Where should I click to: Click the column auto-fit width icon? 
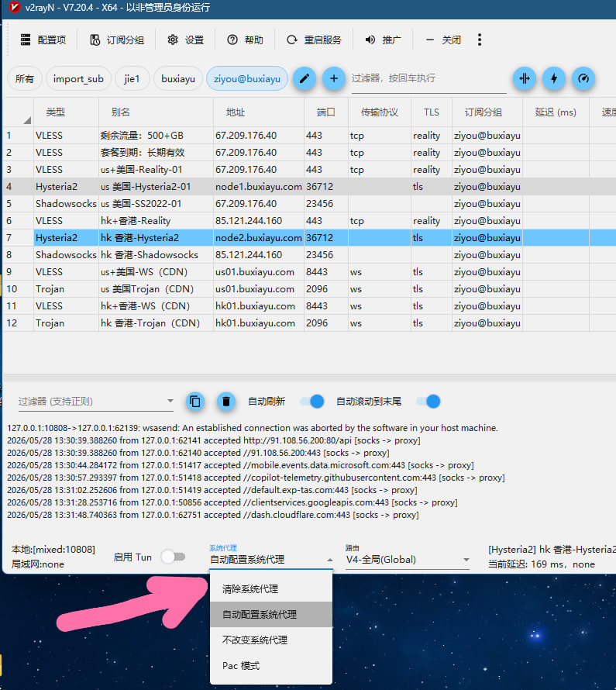tap(525, 79)
